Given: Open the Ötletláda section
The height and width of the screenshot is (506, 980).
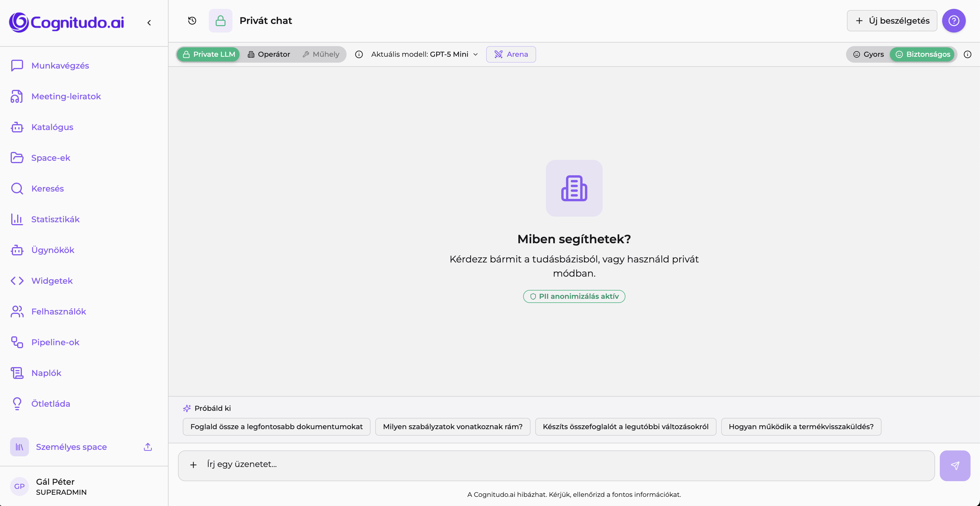Looking at the screenshot, I should click(51, 404).
